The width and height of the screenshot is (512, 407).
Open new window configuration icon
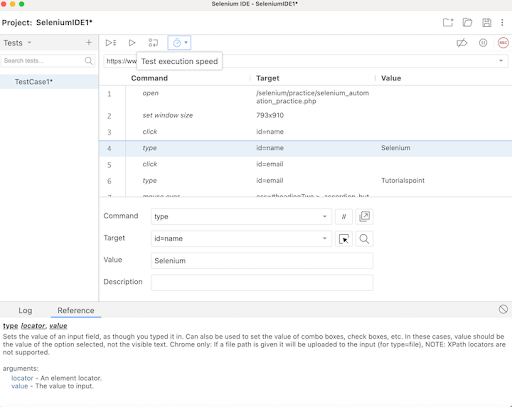[x=364, y=217]
